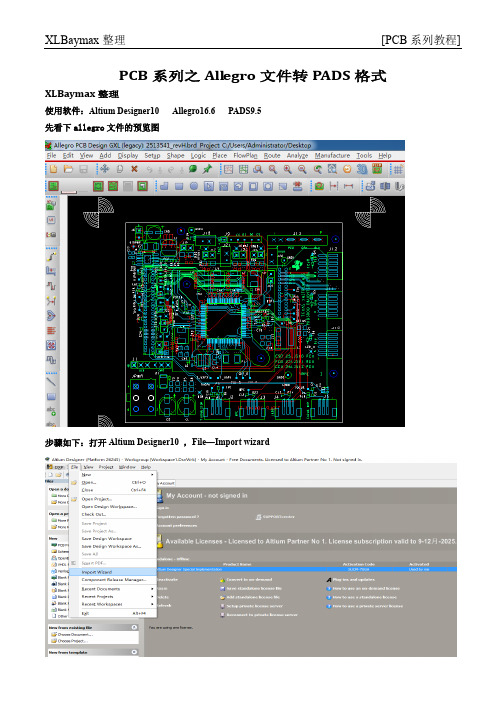The height and width of the screenshot is (702, 496).
Task: Click Choose Project... in Files panel
Action: (x=73, y=641)
